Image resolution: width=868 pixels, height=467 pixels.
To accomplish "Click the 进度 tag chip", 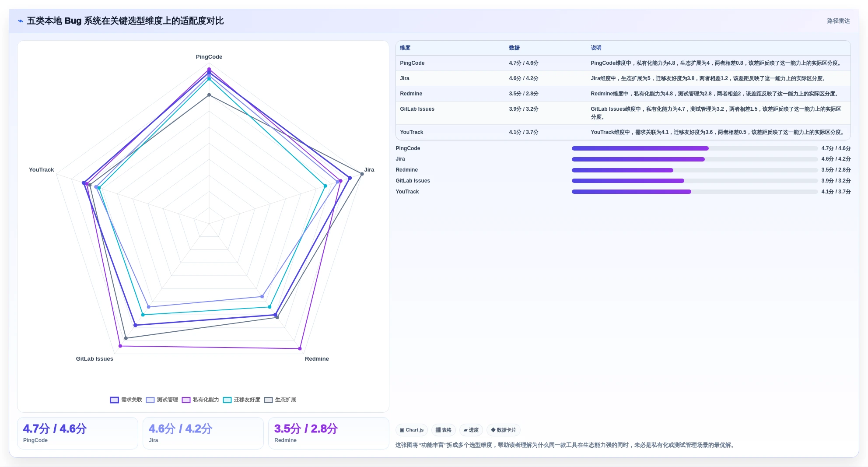I will point(471,430).
